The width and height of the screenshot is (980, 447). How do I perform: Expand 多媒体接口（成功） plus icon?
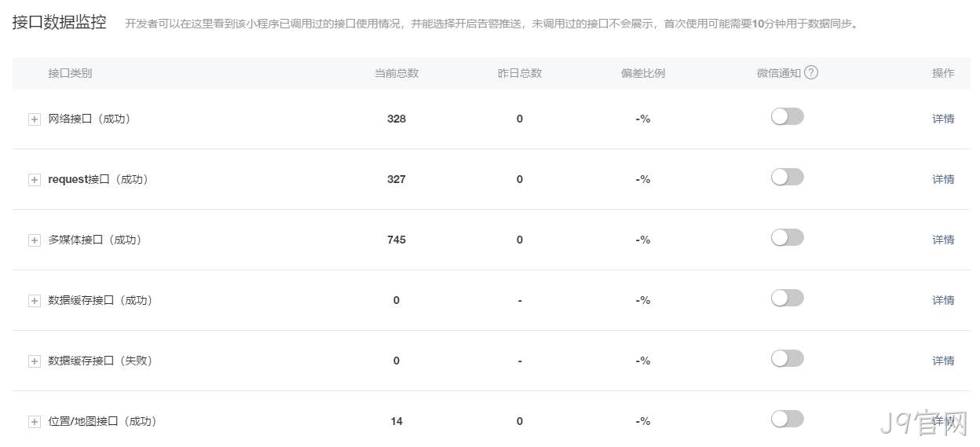pyautogui.click(x=35, y=240)
